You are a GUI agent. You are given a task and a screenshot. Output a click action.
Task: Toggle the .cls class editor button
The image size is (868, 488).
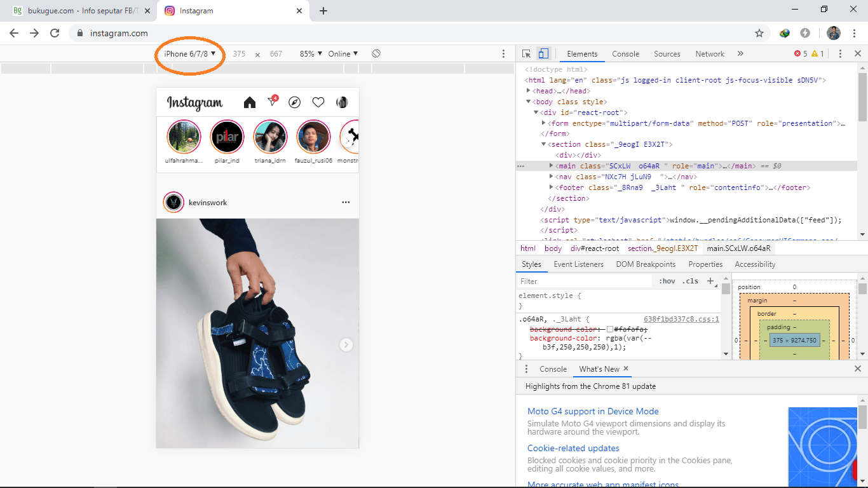coord(690,281)
